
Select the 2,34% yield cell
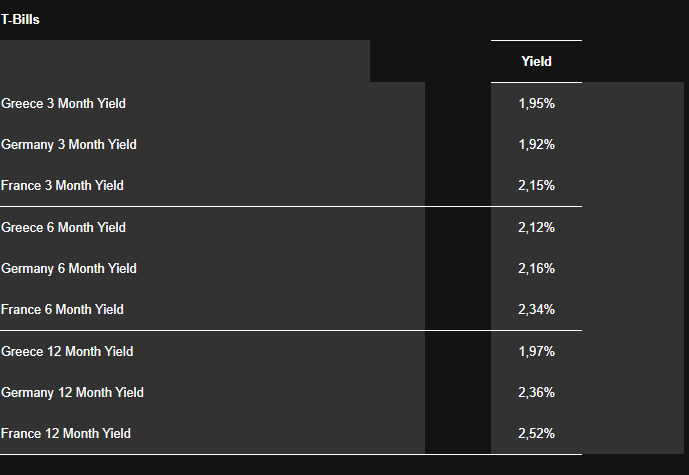click(536, 310)
